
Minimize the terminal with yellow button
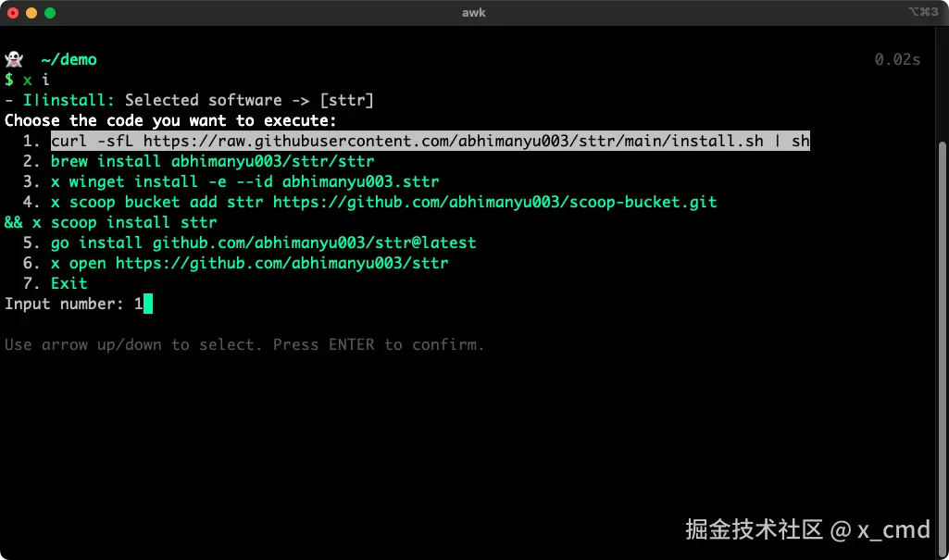pos(31,13)
